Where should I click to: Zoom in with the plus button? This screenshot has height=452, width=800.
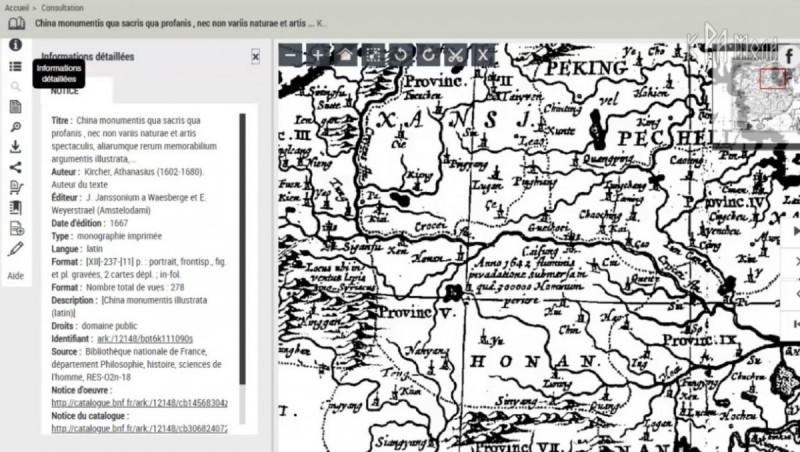(x=318, y=56)
